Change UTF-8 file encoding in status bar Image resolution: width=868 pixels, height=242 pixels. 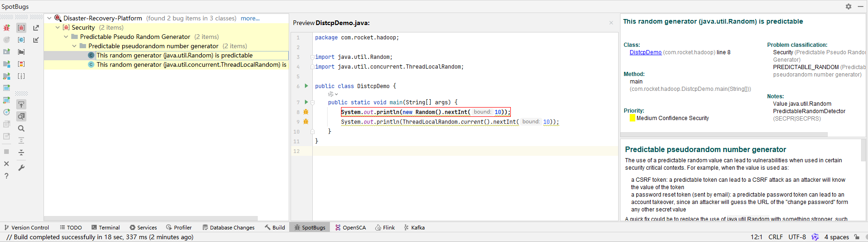click(x=797, y=237)
